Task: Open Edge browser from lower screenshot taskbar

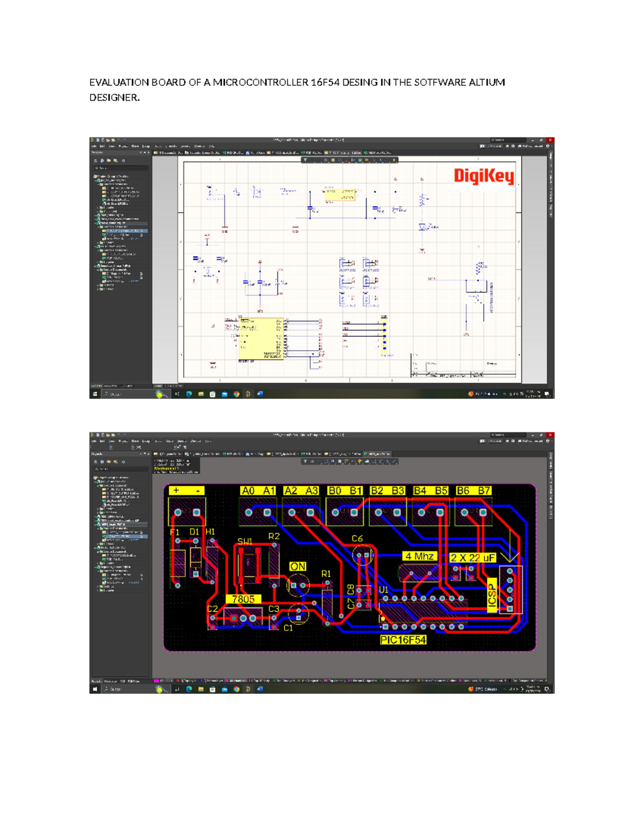Action: tap(189, 689)
